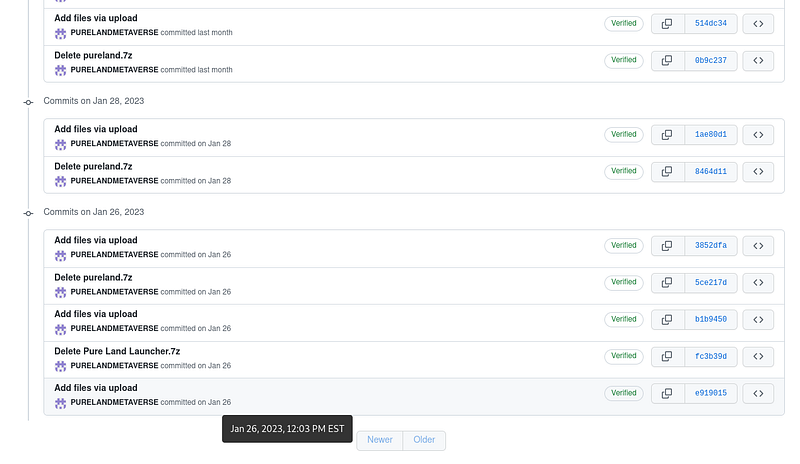Click PURELANDMETAVERSE avatar on commit 3852dfa
Image resolution: width=800 pixels, height=464 pixels.
click(x=60, y=255)
